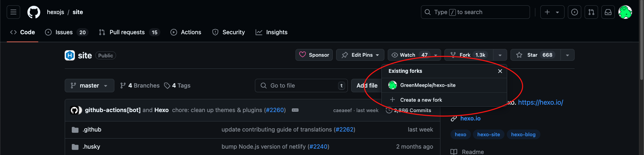Close the Existing forks popup
The width and height of the screenshot is (644, 155).
(500, 71)
